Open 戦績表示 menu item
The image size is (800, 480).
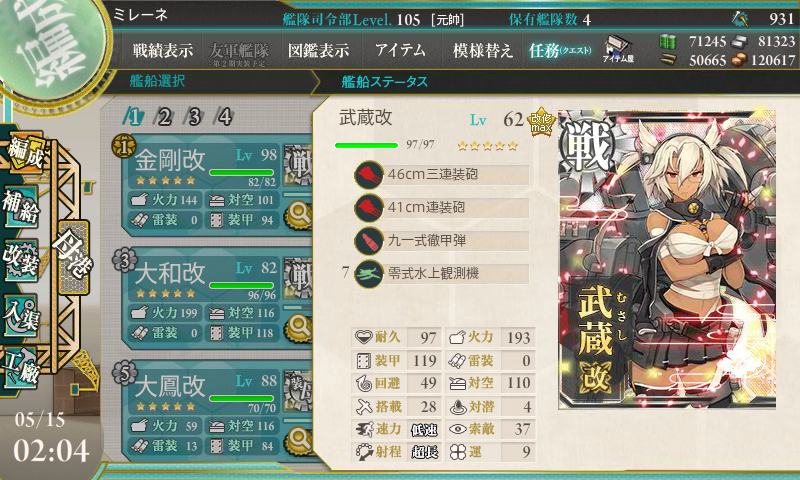[163, 50]
